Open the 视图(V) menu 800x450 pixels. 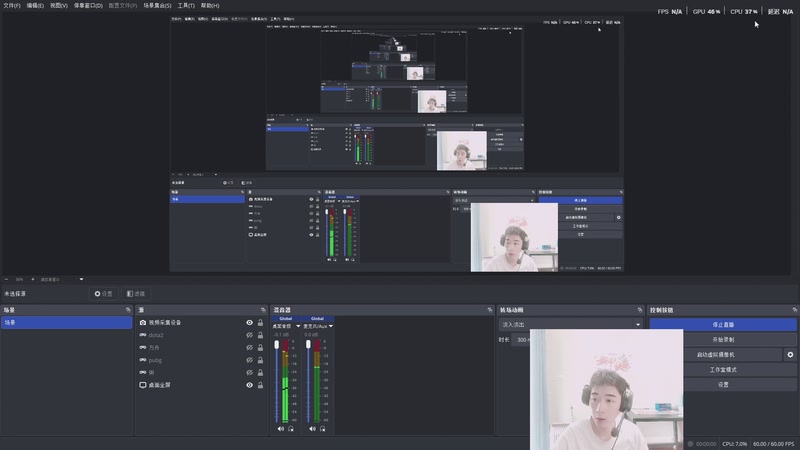point(59,6)
